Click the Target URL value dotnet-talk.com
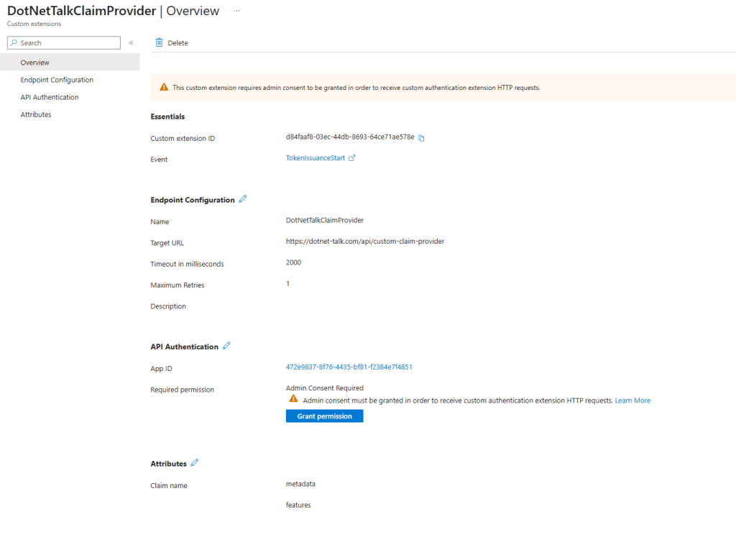Image resolution: width=736 pixels, height=560 pixels. [365, 242]
